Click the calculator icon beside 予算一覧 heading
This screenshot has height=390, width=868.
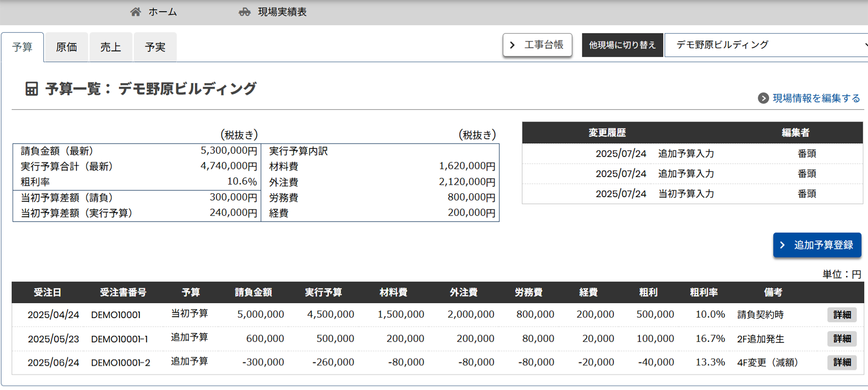point(31,89)
